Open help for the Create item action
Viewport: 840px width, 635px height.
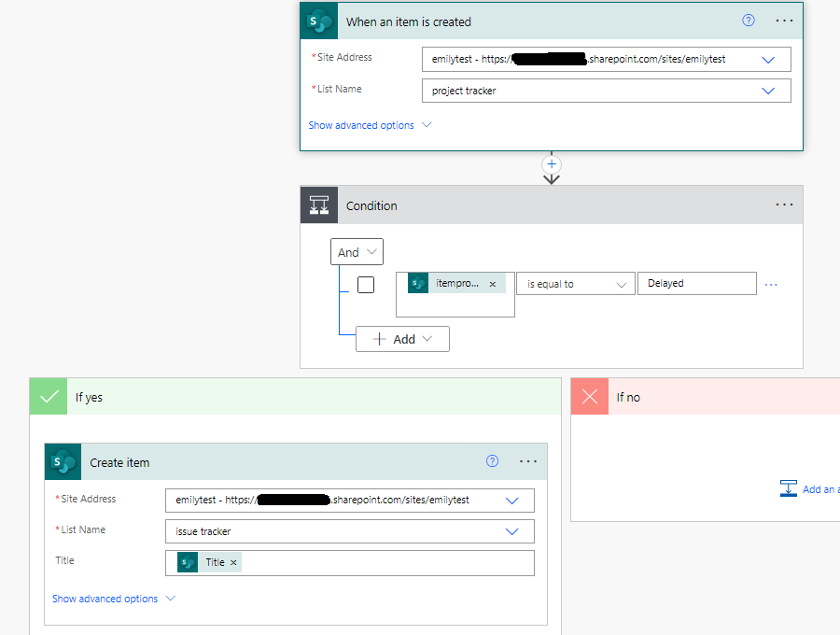click(492, 461)
